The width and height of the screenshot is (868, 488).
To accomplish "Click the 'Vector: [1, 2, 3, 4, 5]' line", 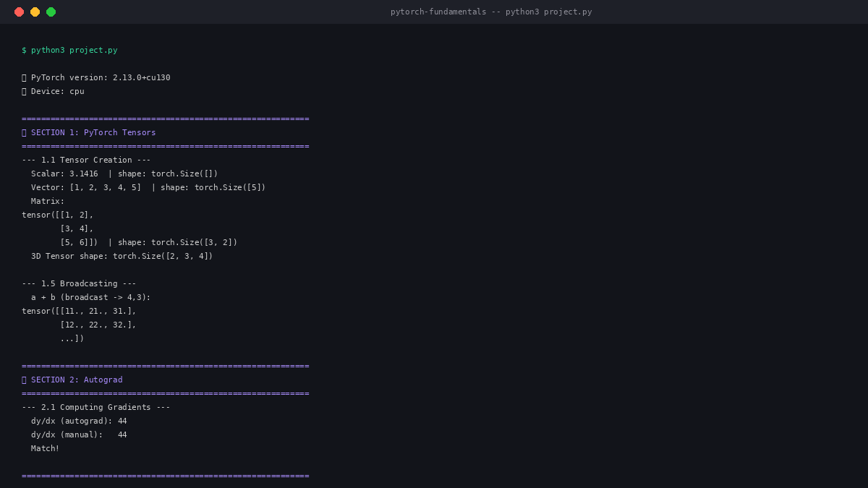I will click(148, 187).
